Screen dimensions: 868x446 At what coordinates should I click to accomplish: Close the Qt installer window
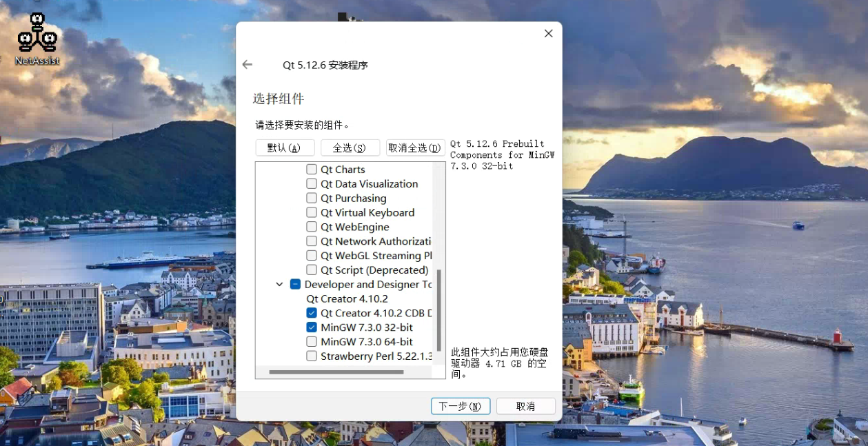pyautogui.click(x=548, y=33)
